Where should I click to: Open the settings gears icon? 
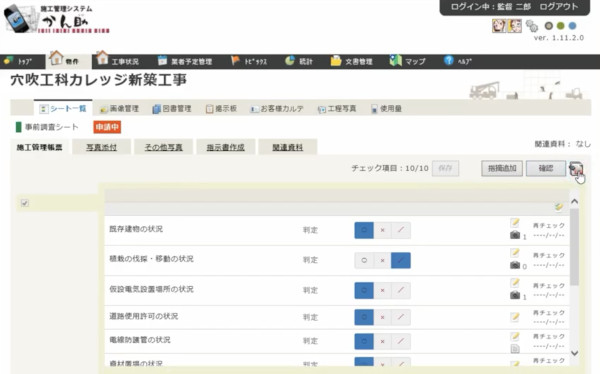(x=532, y=26)
